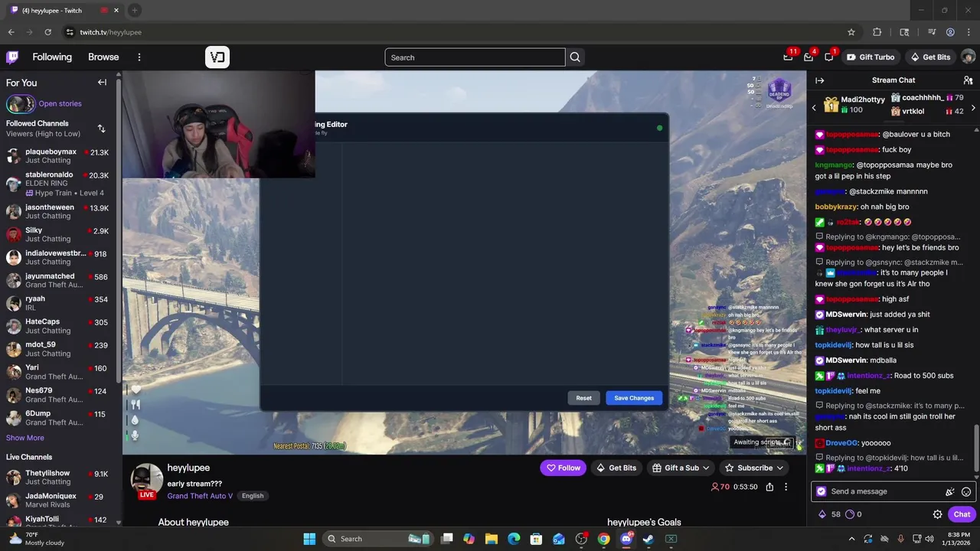Screen dimensions: 980x551
Task: Show next gift leaderboard entry
Action: [x=973, y=108]
